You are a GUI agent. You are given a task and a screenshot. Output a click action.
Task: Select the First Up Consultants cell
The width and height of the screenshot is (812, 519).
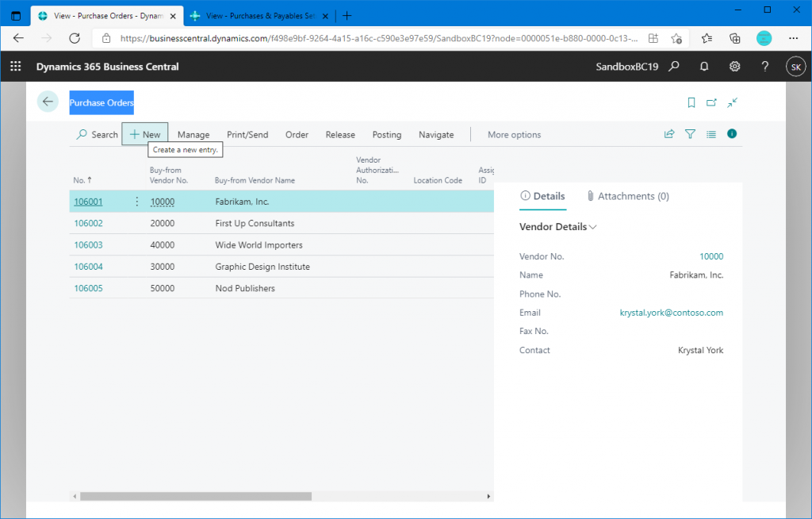pyautogui.click(x=255, y=224)
